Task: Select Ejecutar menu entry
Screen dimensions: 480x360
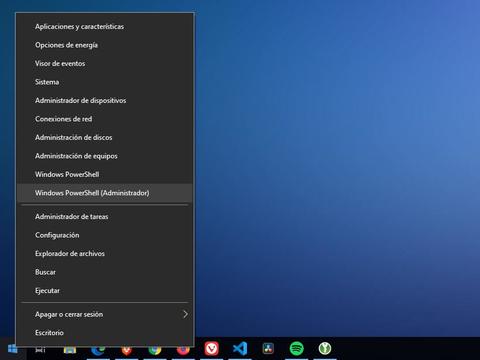Action: click(x=105, y=291)
